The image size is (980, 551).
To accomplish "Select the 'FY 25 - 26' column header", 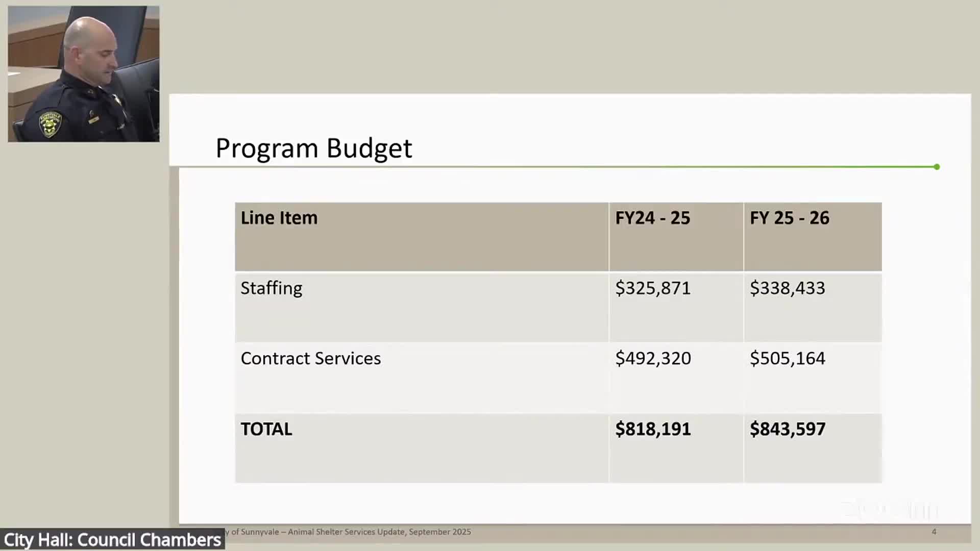I will [789, 218].
